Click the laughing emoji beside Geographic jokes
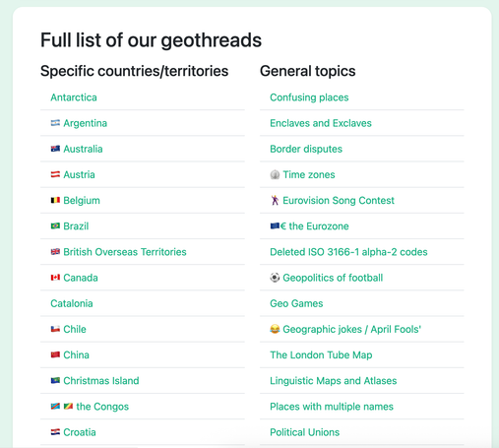Viewport: 499px width, 448px height. pos(275,329)
